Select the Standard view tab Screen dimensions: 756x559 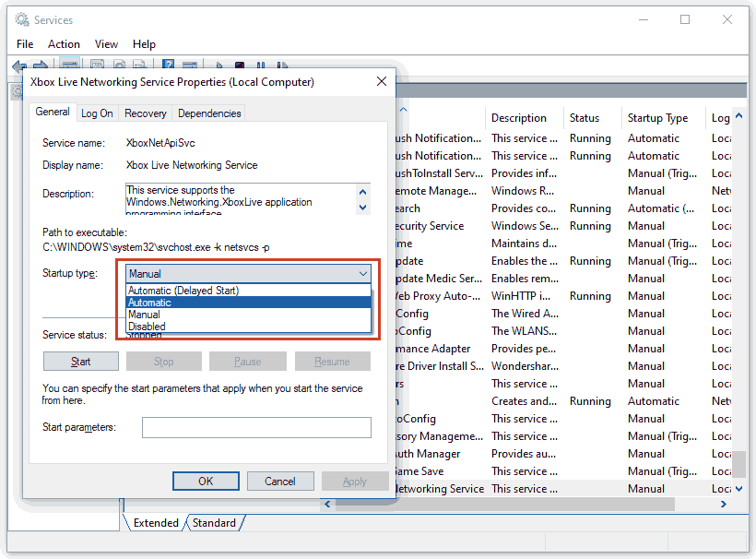(x=214, y=523)
